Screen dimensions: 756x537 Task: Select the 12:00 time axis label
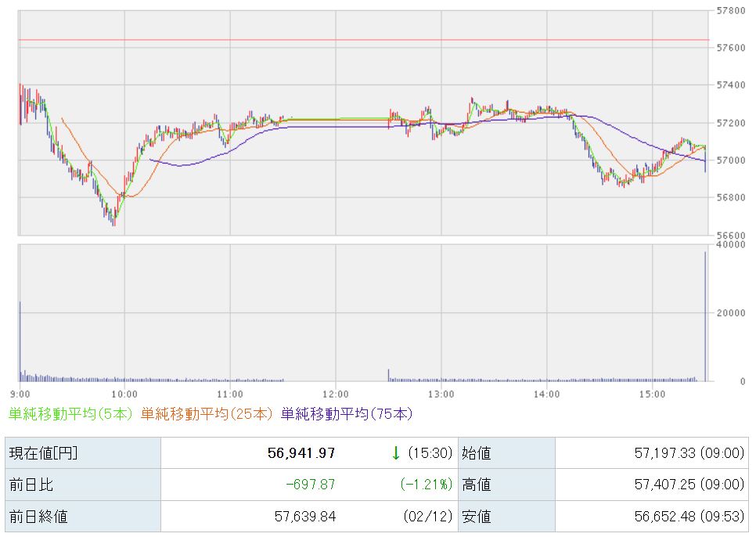click(x=335, y=393)
